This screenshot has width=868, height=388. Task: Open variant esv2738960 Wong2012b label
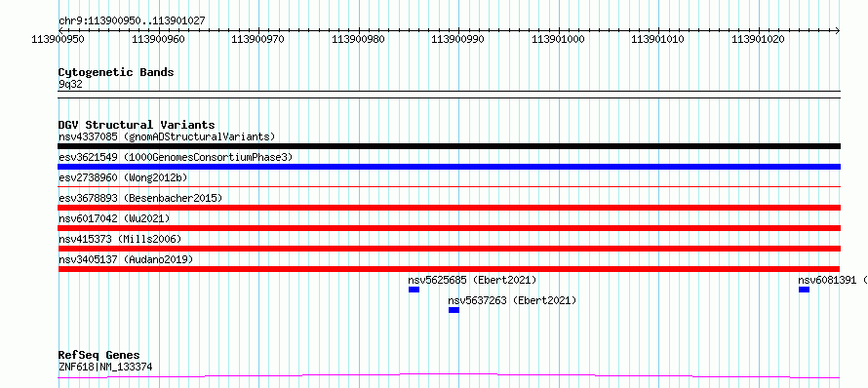[123, 177]
